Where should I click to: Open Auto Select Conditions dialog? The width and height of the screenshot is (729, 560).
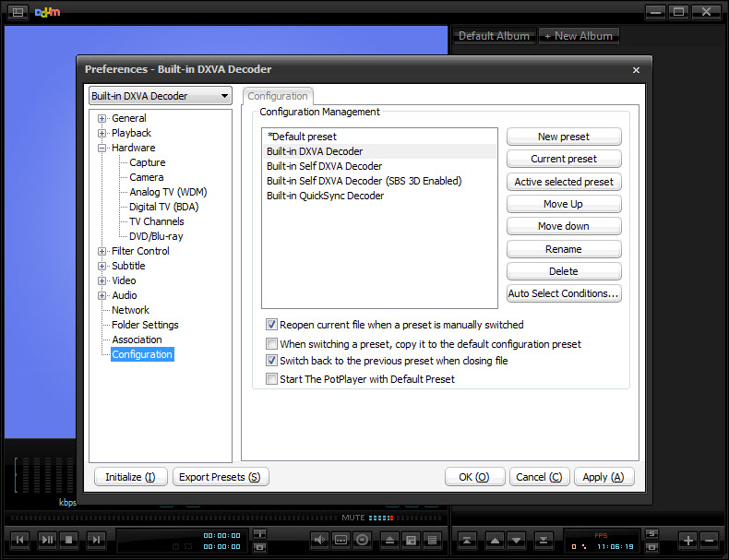pos(564,293)
